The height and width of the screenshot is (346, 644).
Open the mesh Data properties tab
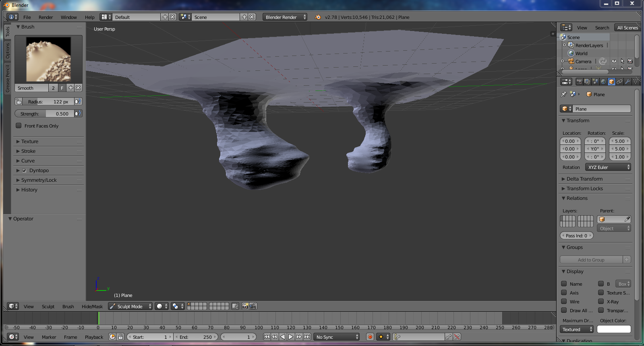pyautogui.click(x=636, y=82)
